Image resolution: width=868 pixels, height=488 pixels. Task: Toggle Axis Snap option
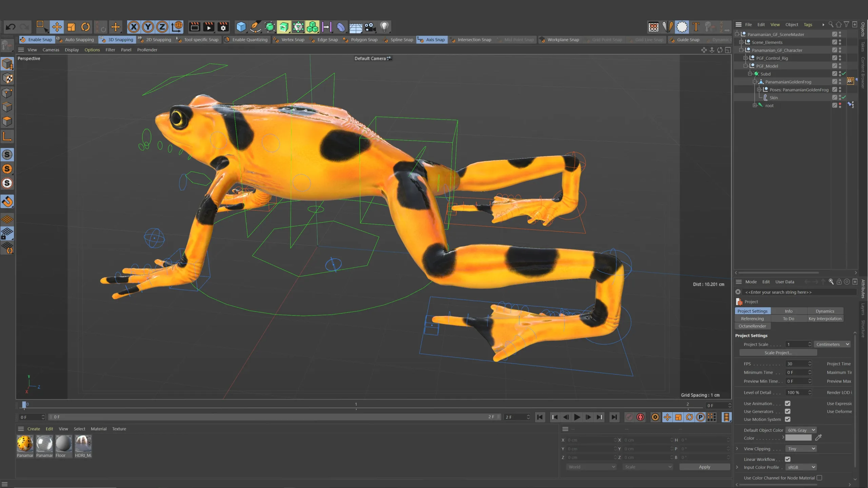click(x=431, y=40)
